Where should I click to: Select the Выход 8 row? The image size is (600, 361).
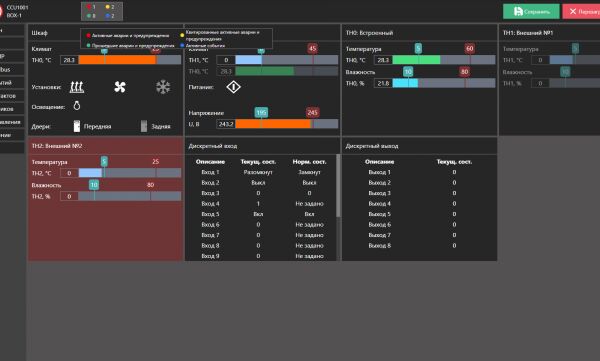coord(419,245)
